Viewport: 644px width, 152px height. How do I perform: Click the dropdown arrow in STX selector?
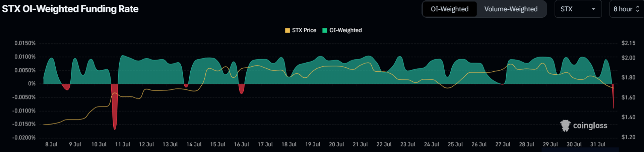[x=594, y=9]
